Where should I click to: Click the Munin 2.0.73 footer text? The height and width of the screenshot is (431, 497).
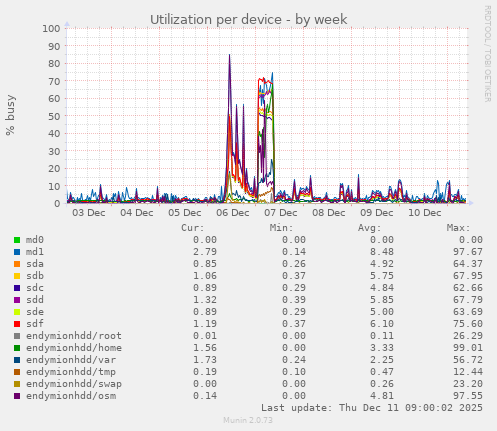248,420
